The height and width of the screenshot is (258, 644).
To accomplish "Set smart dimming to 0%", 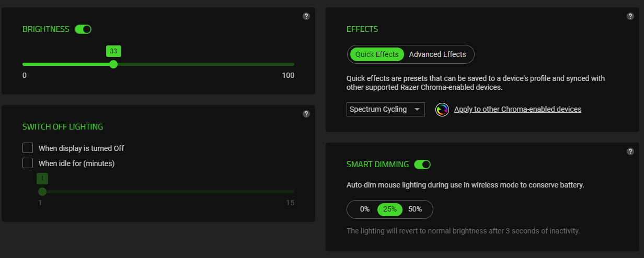I will (x=365, y=209).
